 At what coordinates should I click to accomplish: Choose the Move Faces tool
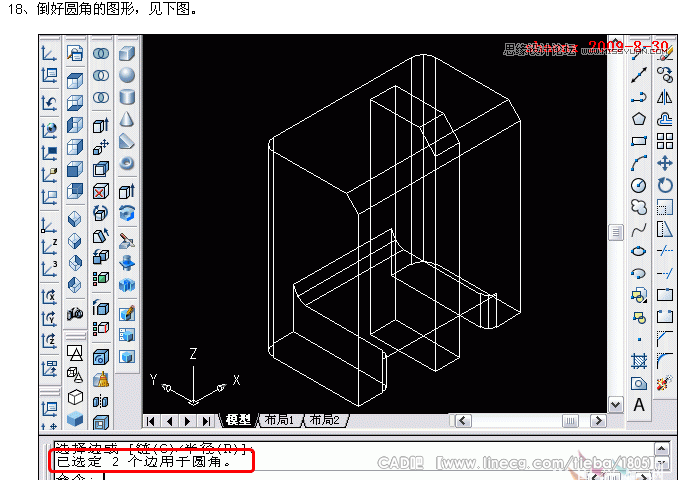pos(101,147)
